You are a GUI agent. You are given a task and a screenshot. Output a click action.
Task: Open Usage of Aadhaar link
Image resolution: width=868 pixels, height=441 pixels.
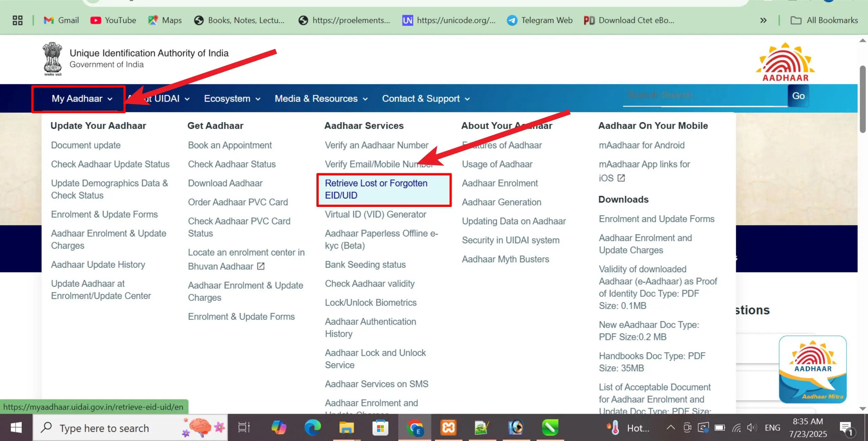pos(497,164)
